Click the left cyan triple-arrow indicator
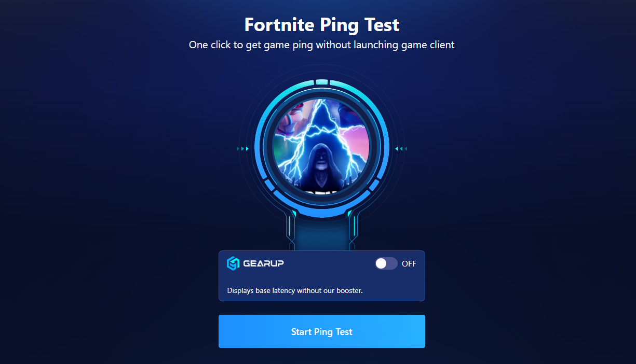This screenshot has height=364, width=636. pyautogui.click(x=243, y=149)
